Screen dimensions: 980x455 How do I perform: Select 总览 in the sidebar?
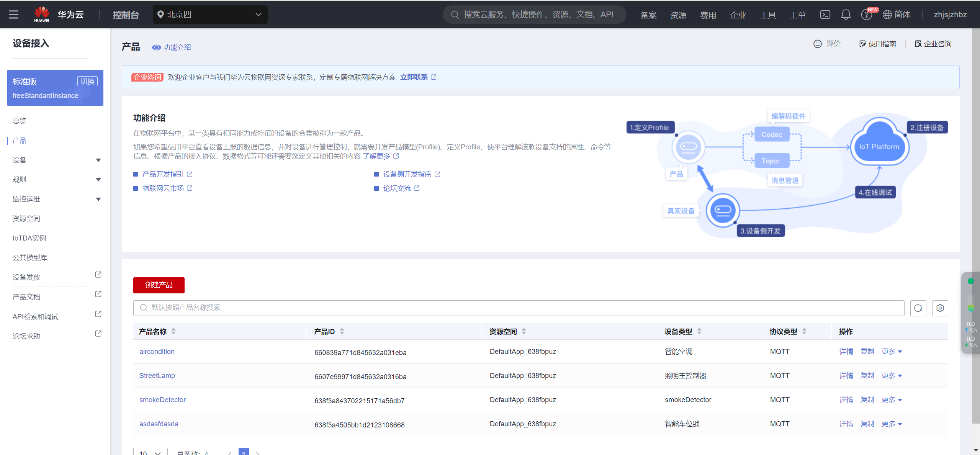pyautogui.click(x=20, y=121)
